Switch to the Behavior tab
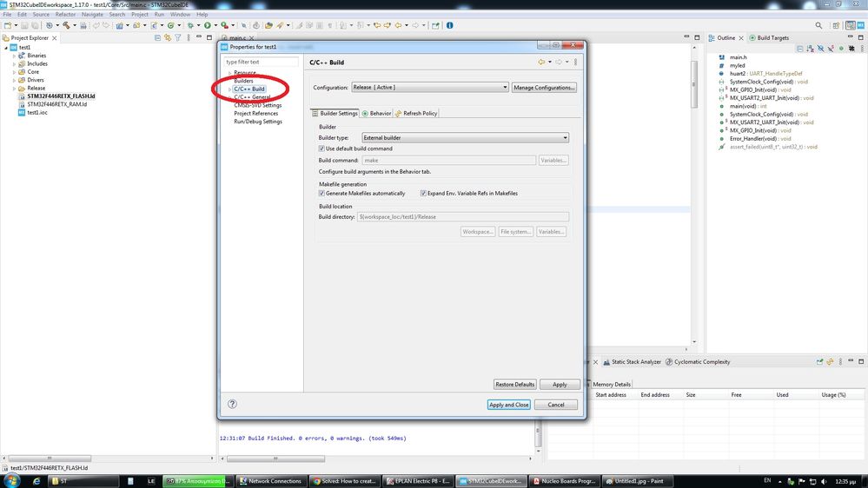Viewport: 868px width, 488px height. (376, 113)
